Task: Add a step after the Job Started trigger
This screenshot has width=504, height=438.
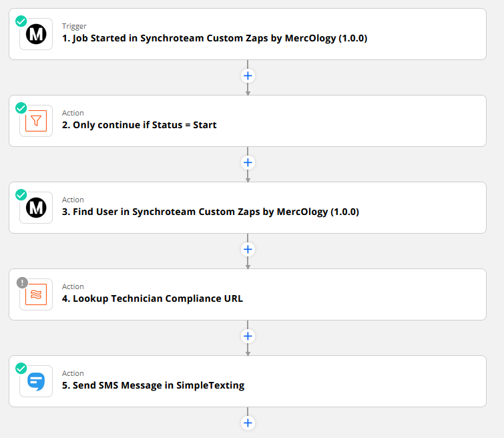Action: click(248, 76)
